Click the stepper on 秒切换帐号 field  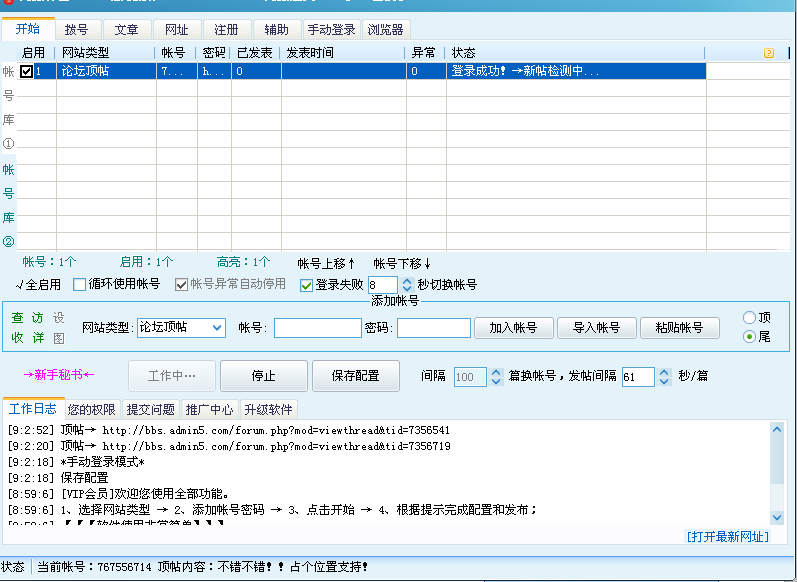pyautogui.click(x=406, y=285)
